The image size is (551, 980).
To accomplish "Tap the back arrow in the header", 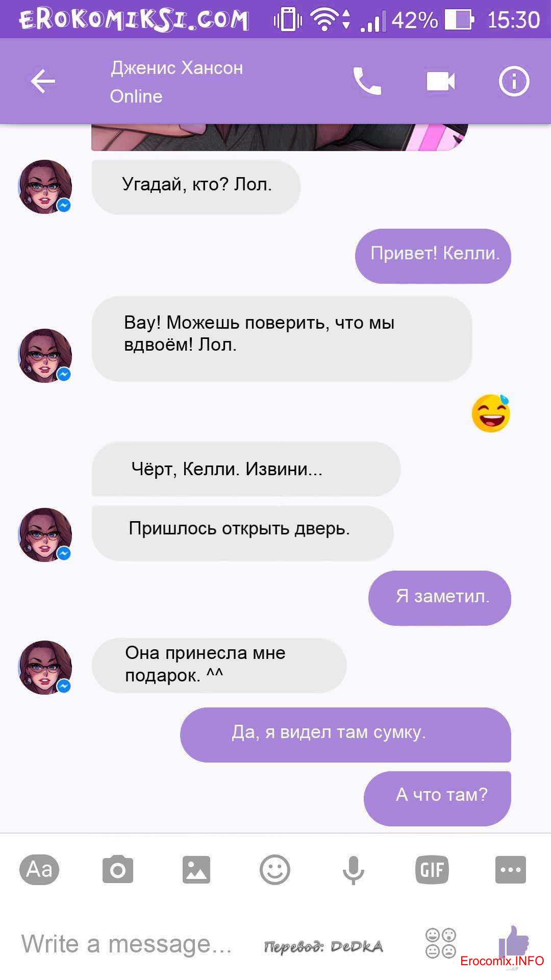I will coord(43,82).
